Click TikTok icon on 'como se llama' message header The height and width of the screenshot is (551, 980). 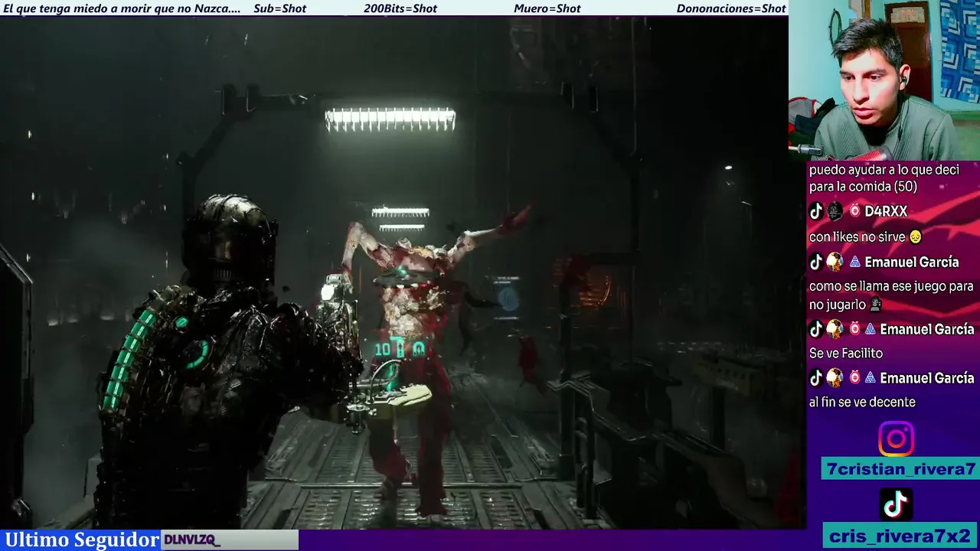coord(816,262)
